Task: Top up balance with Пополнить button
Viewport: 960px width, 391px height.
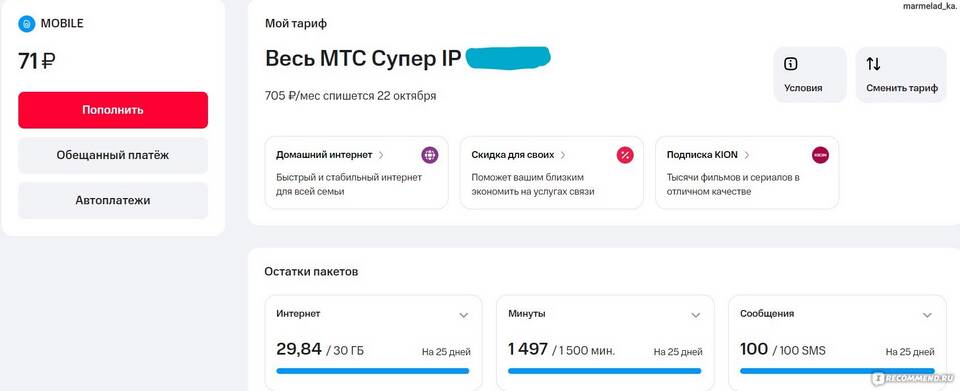Action: [113, 110]
